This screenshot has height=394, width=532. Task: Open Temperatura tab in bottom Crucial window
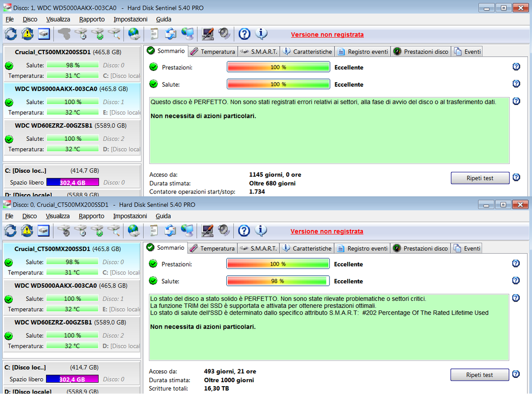[x=213, y=248]
